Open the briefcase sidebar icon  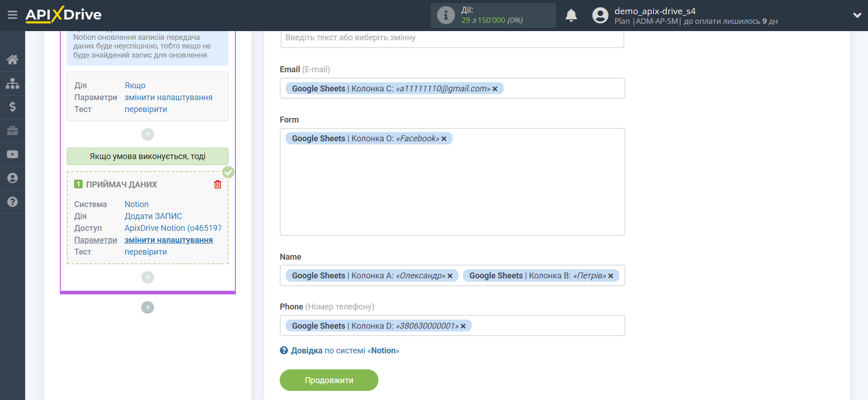[x=12, y=131]
